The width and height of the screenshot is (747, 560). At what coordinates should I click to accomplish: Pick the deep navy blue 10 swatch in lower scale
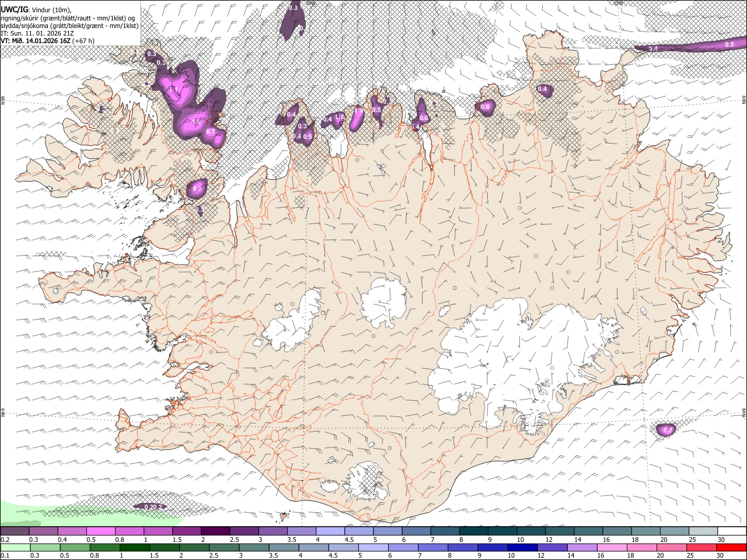[522, 547]
